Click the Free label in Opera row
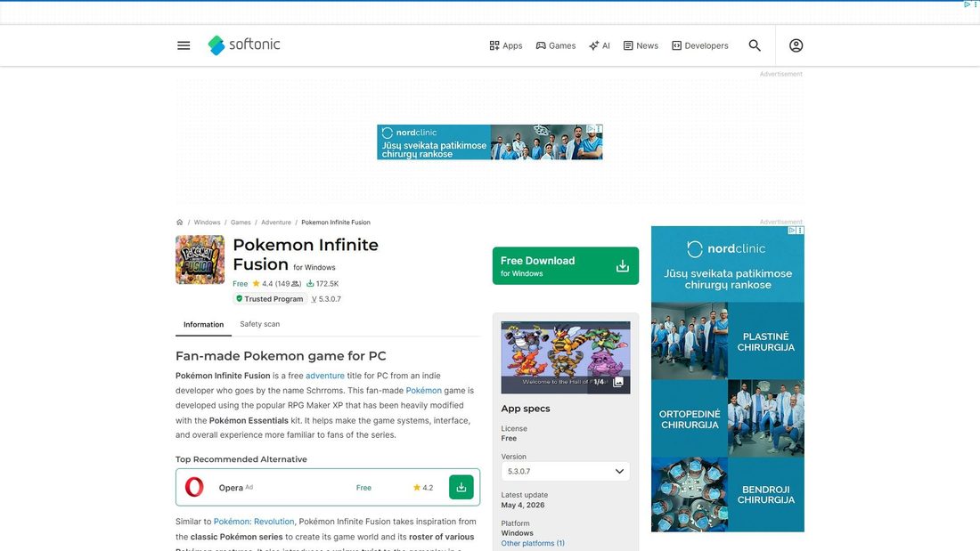The image size is (980, 551). [x=363, y=488]
